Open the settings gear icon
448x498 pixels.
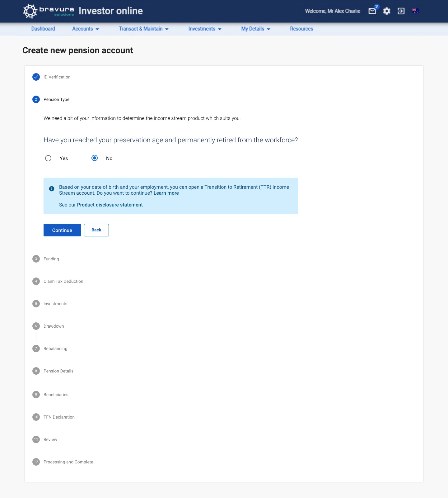[387, 11]
